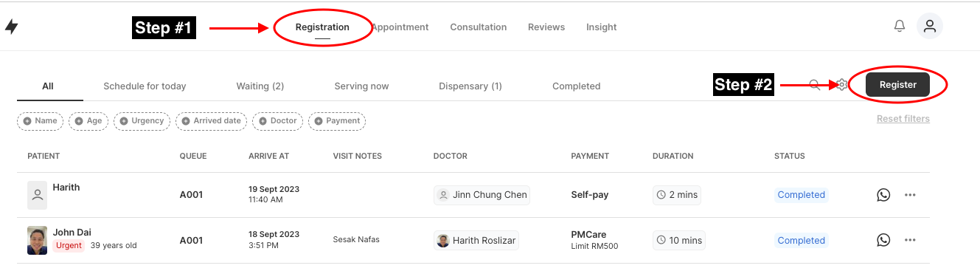
Task: Click the Reset filters link
Action: pyautogui.click(x=903, y=119)
